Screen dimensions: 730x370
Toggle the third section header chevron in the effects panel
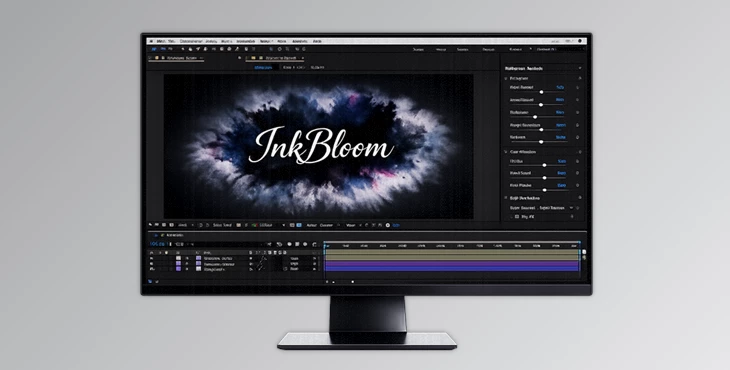506,198
